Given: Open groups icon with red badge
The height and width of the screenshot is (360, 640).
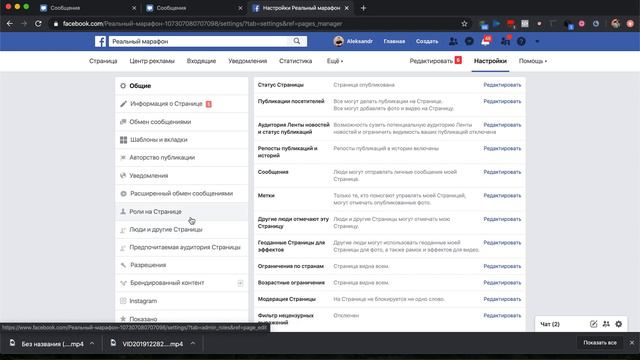Looking at the screenshot, I should pyautogui.click(x=505, y=41).
